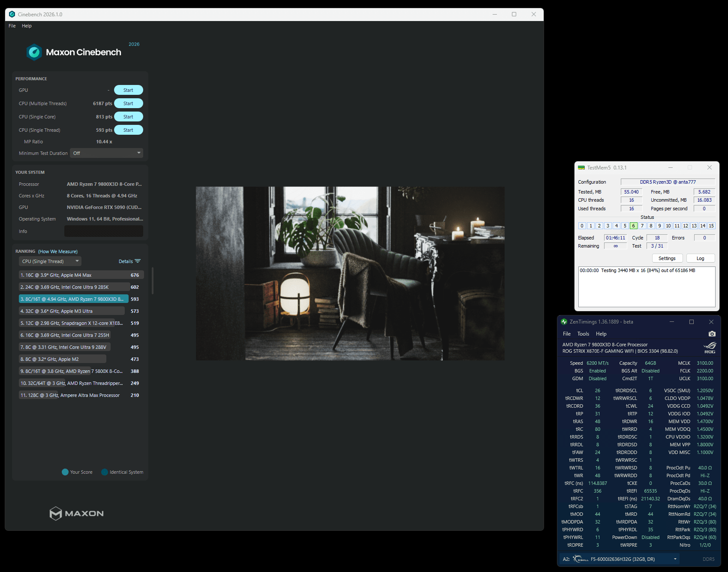Click the Test progress value 3 / 31
The image size is (728, 572).
(657, 246)
